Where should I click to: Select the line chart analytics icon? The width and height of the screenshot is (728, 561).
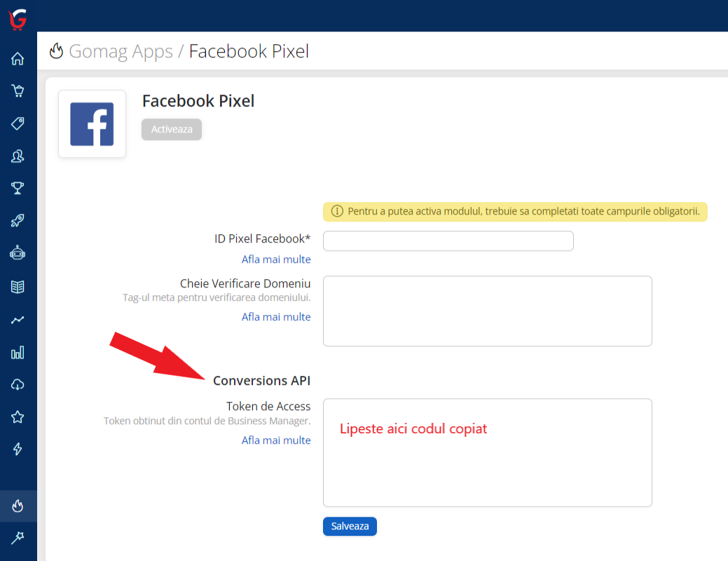pos(18,319)
